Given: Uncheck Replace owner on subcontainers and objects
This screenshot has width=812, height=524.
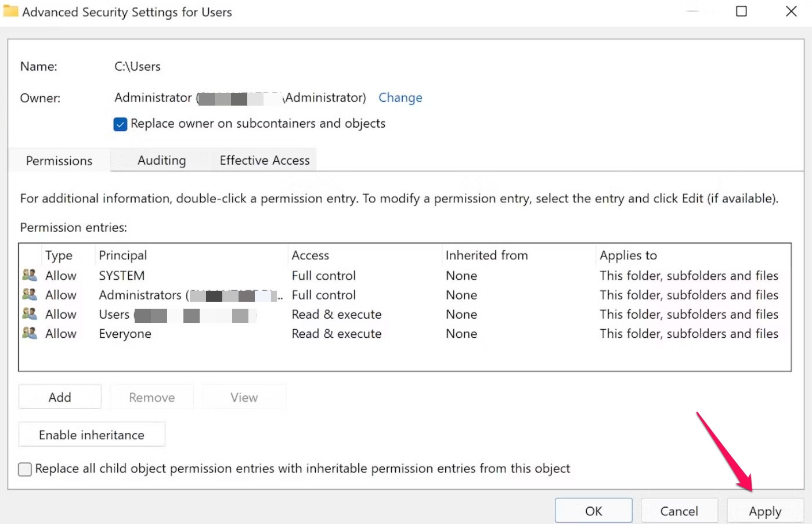Looking at the screenshot, I should point(120,124).
